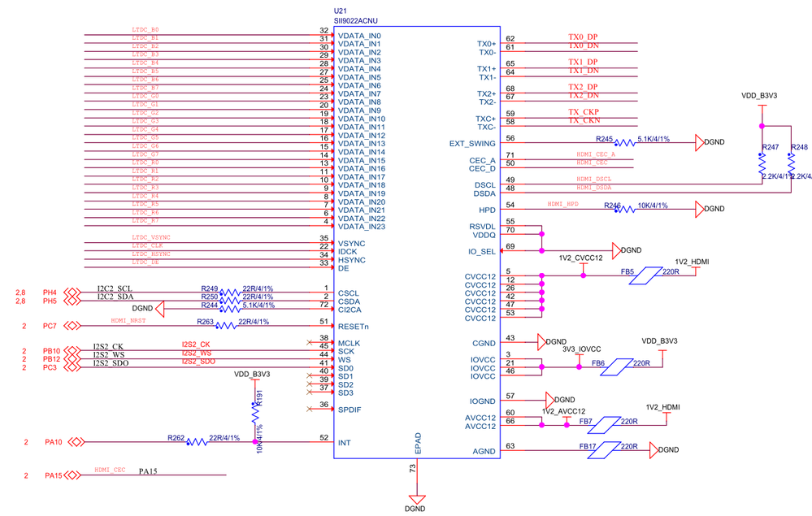Screen dimensions: 812x516
Task: Click the VSYNC pin label
Action: [x=352, y=243]
